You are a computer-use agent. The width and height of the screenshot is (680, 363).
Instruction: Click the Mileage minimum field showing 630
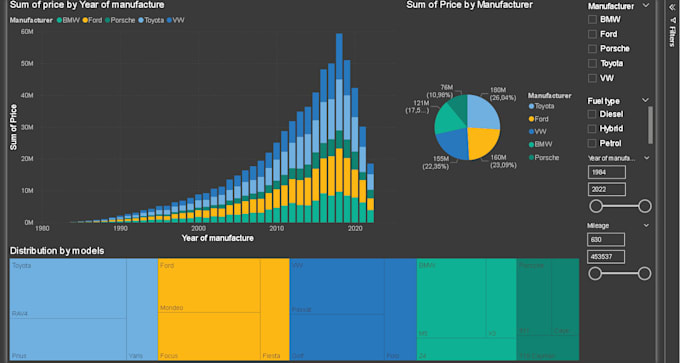606,239
